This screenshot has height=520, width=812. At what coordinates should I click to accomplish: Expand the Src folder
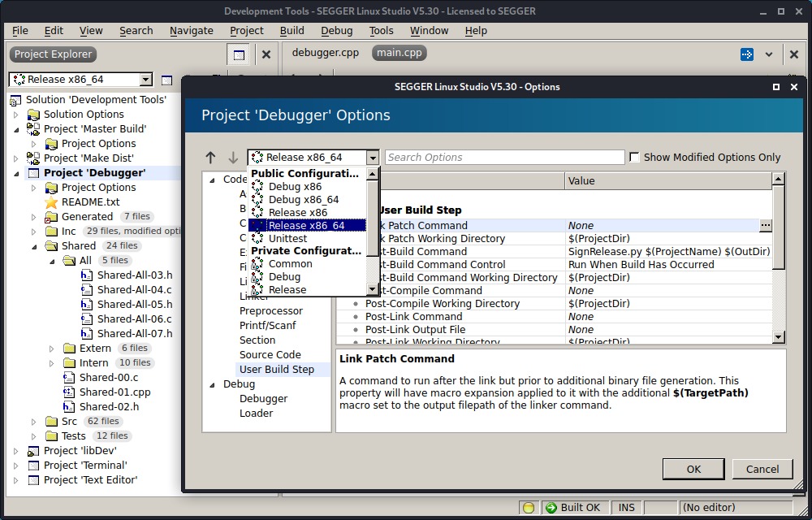coord(34,422)
